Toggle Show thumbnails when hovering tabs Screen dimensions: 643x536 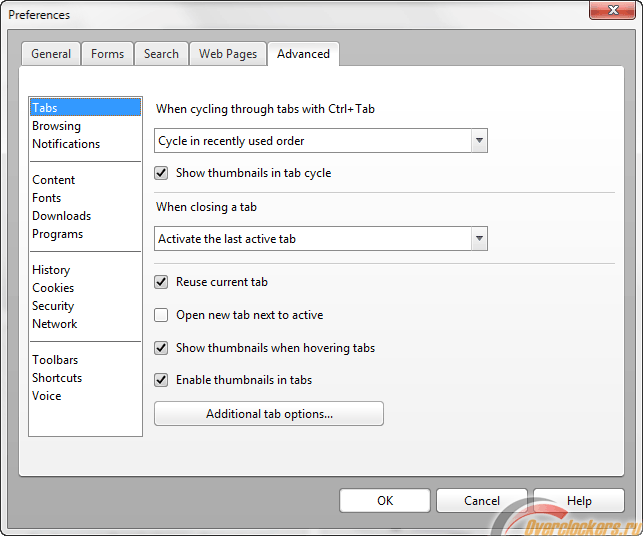tap(161, 348)
